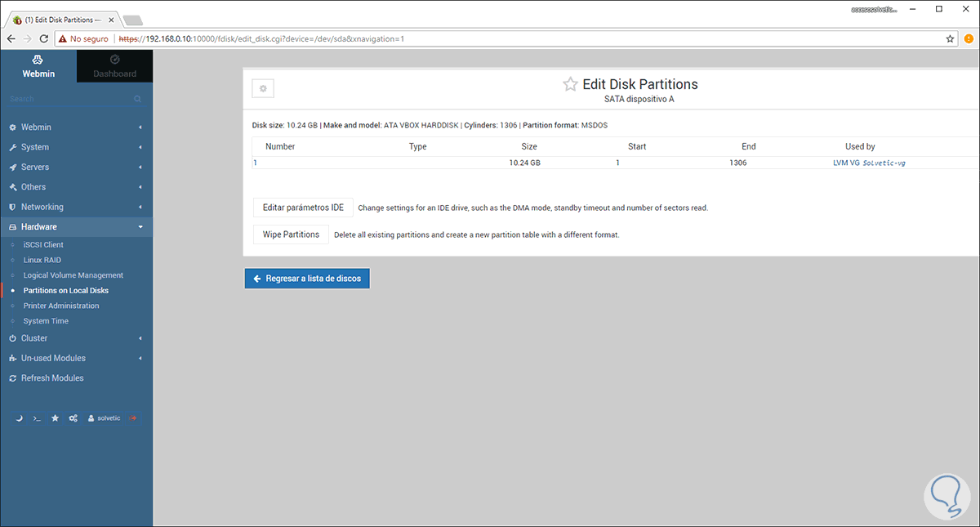Click the Wipe Partitions button

point(291,234)
